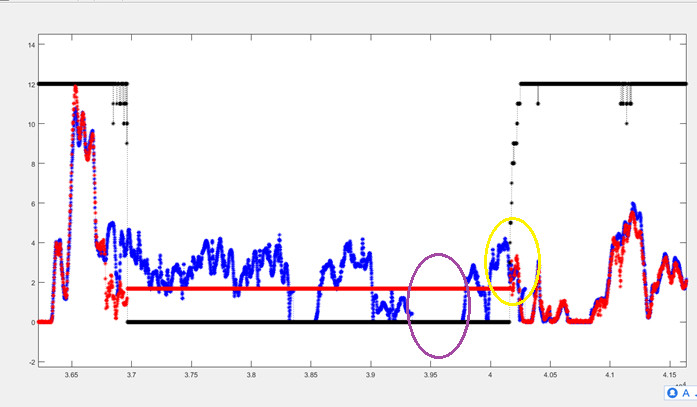Viewport: 697px width, 407px height.
Task: Click the y-axis tick label 14
Action: [30, 44]
